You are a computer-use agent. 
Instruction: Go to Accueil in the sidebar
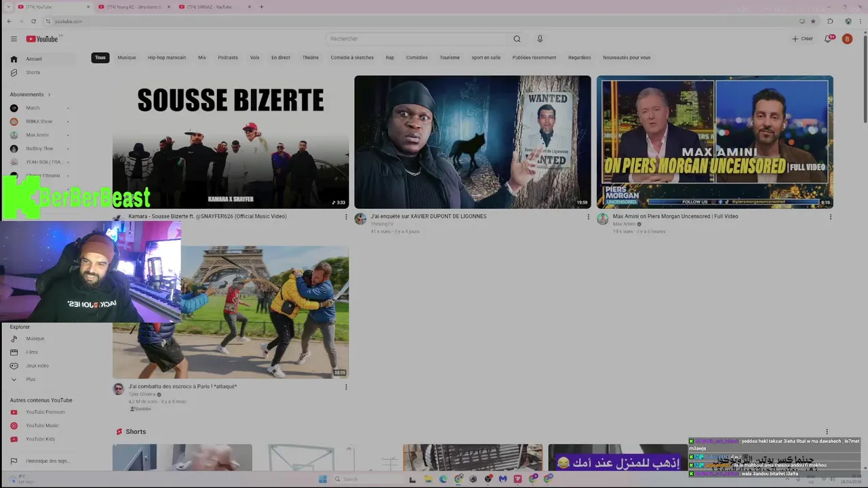tap(42, 59)
